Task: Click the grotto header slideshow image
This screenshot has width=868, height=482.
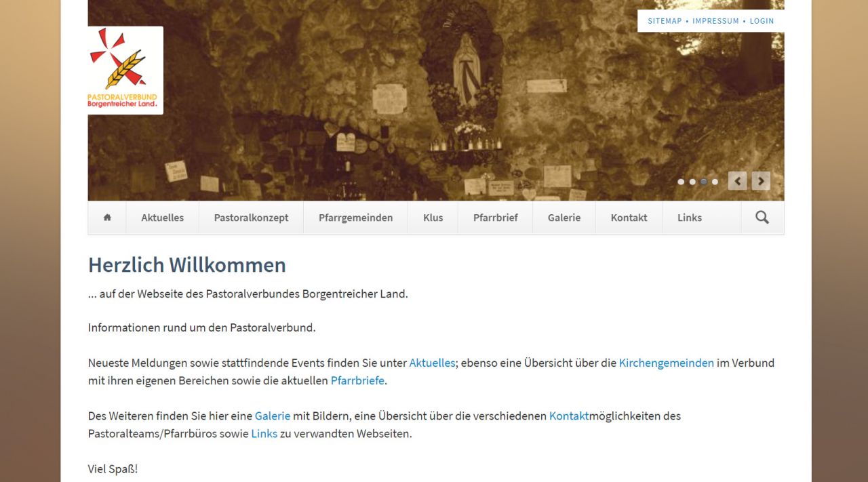Action: (436, 100)
